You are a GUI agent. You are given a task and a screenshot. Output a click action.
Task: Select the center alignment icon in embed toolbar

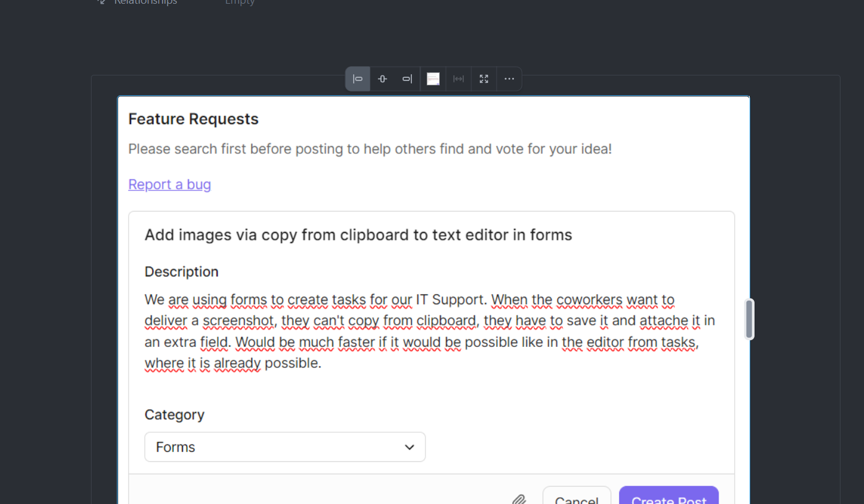pos(382,79)
